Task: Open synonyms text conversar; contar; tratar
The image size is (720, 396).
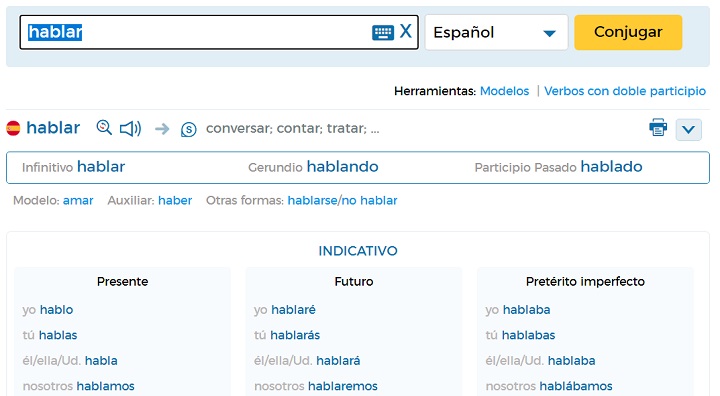Action: pyautogui.click(x=292, y=128)
